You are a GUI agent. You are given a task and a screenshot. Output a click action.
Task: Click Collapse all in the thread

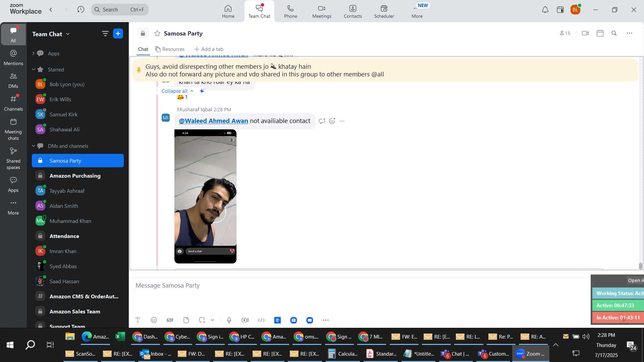click(x=177, y=91)
